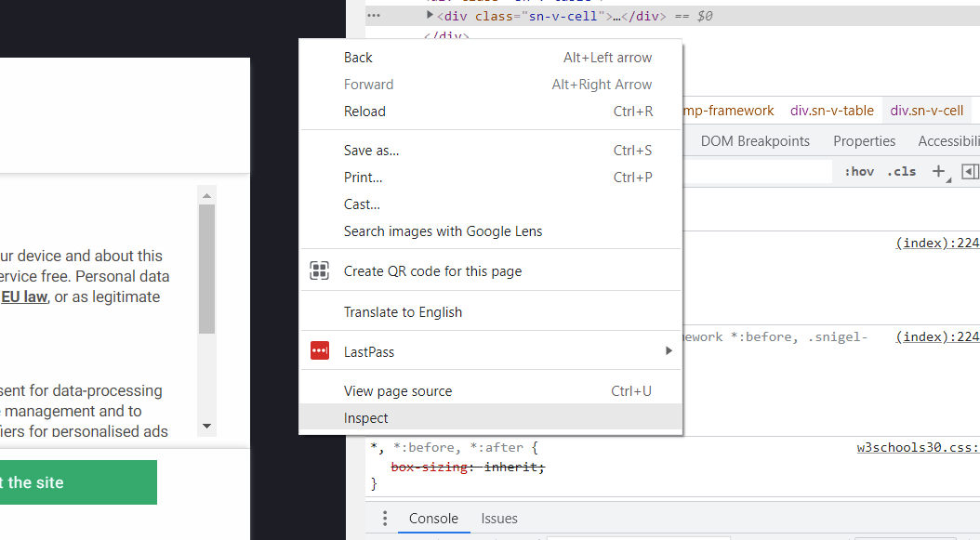Expand the div.sn-v-cell DOM node
980x540 pixels.
click(x=430, y=16)
